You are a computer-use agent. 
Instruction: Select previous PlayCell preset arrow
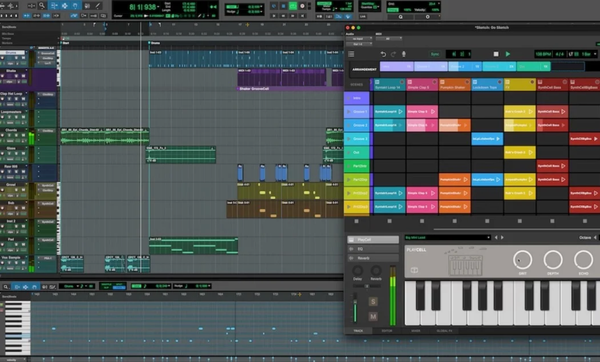496,238
